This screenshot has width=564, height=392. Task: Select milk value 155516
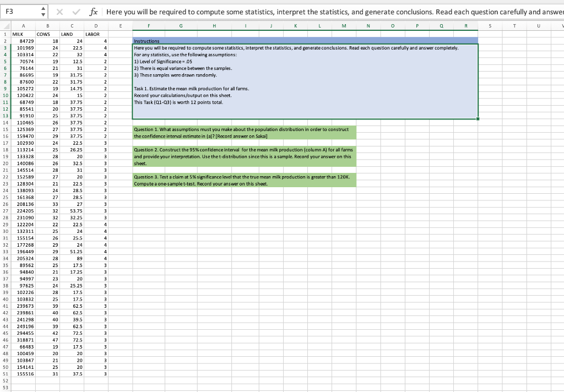click(x=23, y=374)
